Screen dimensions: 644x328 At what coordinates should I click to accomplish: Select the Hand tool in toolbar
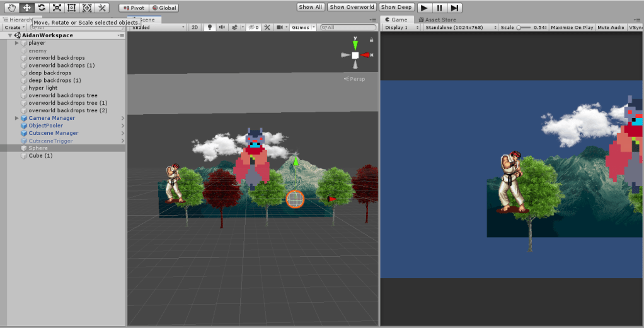pyautogui.click(x=11, y=8)
